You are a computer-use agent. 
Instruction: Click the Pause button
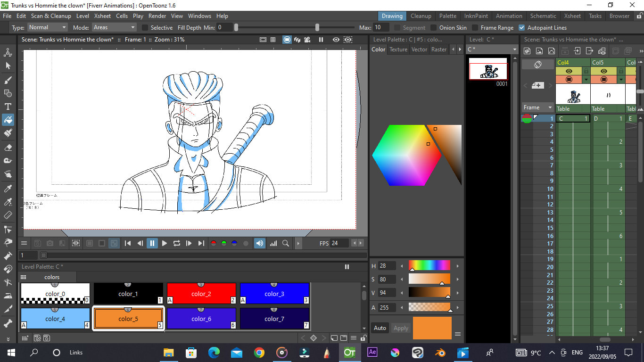click(152, 243)
